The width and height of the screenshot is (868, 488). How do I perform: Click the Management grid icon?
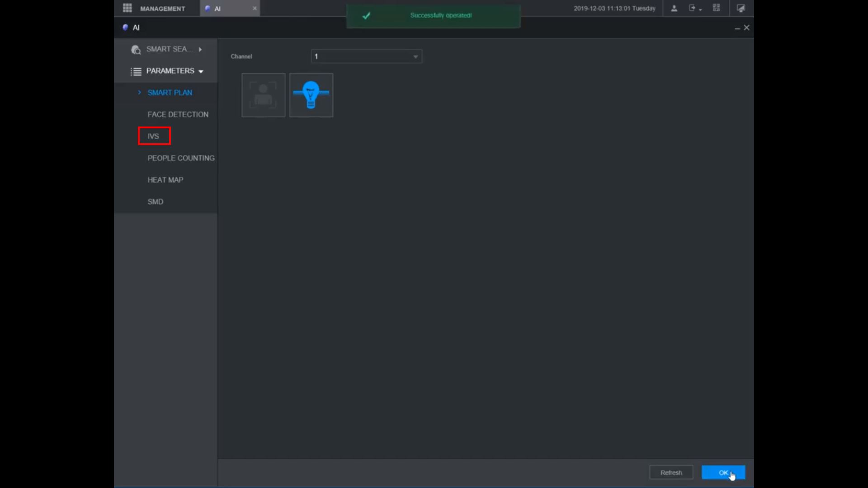point(127,8)
